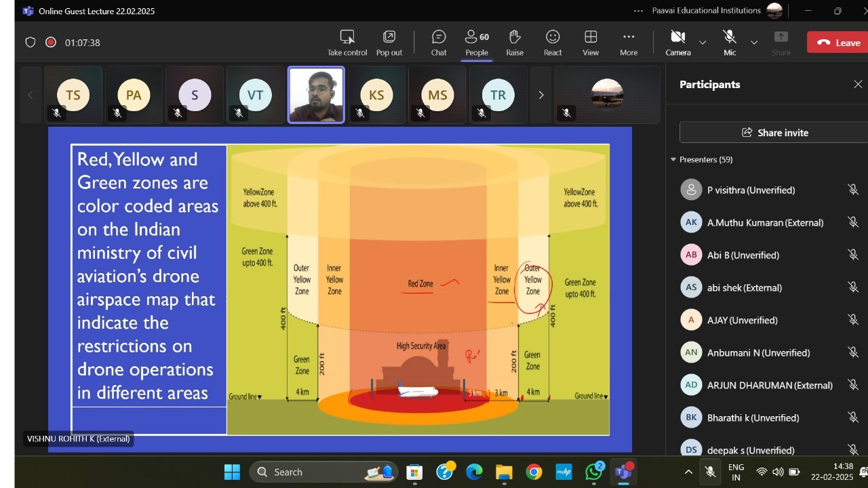Click the Share invite button
The width and height of the screenshot is (868, 488).
point(774,133)
